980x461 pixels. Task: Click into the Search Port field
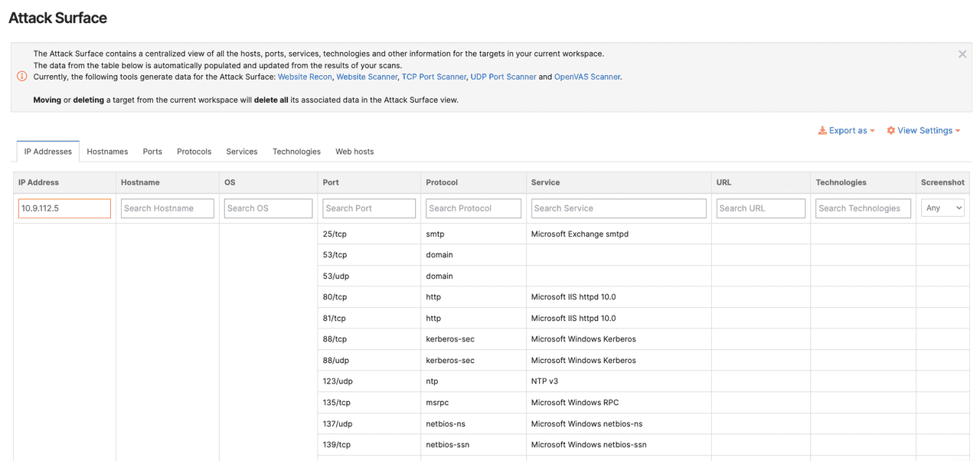pos(369,208)
